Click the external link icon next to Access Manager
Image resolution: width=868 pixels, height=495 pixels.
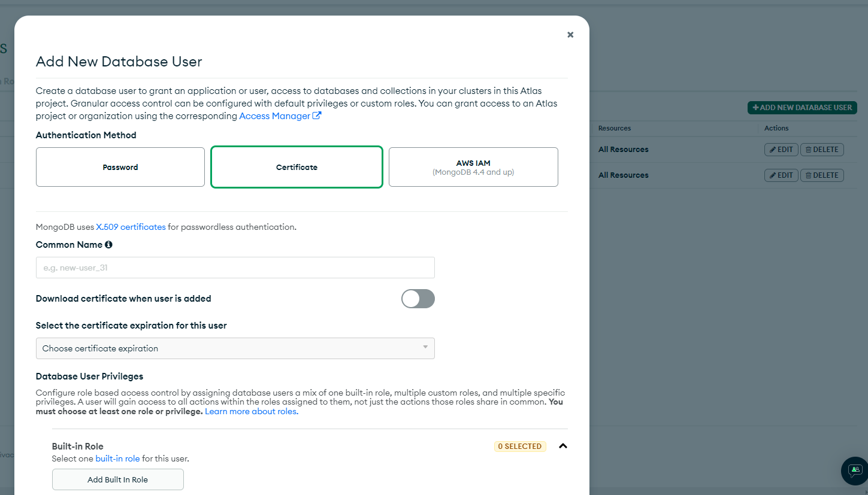[316, 116]
